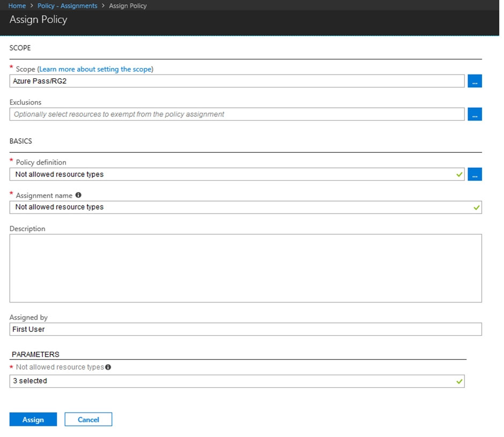This screenshot has width=504, height=437.
Task: Open 'Learn more about setting the scope' link
Action: 95,69
